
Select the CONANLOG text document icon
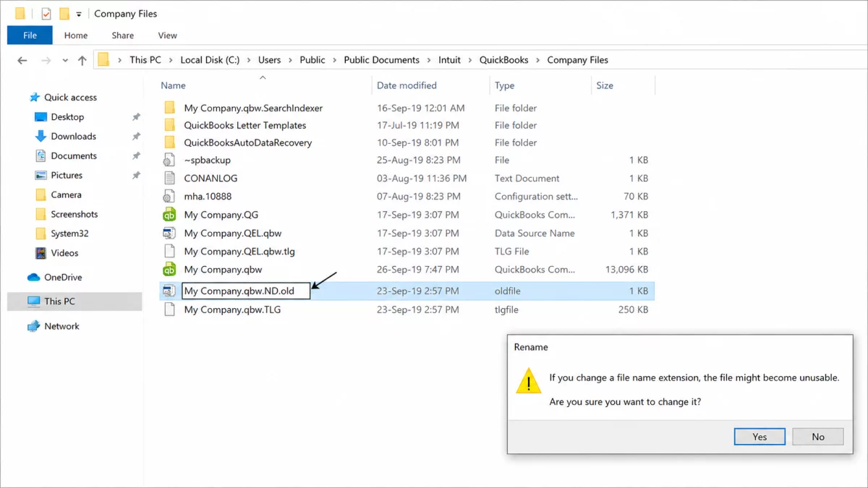[x=169, y=178]
